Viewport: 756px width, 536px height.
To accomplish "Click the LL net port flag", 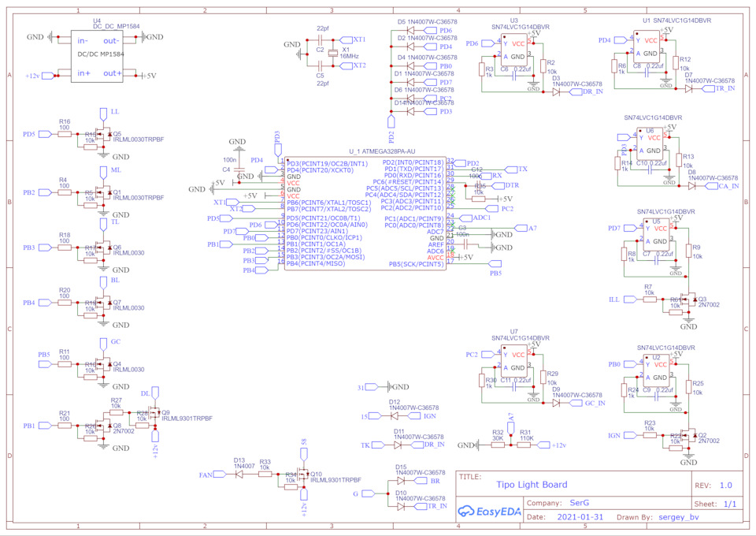I will pos(103,114).
